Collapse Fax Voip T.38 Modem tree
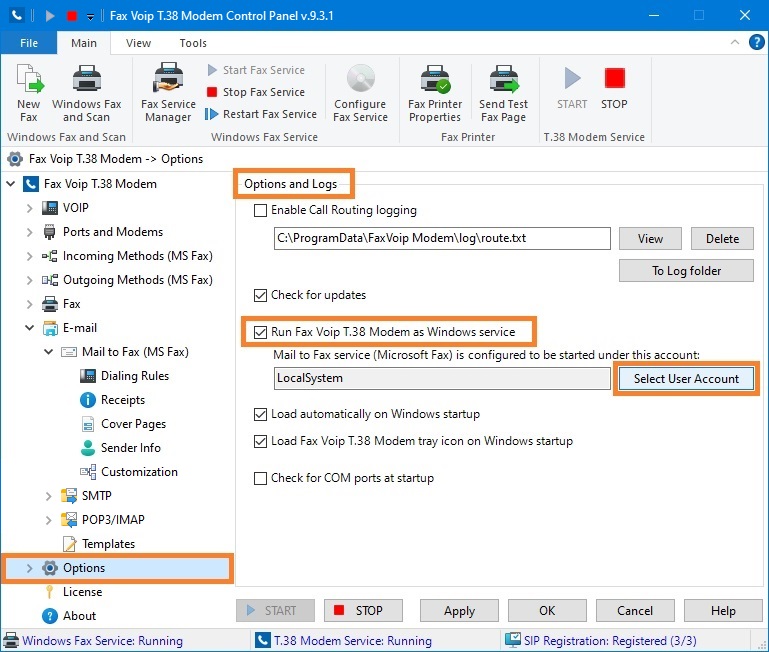 coord(10,184)
